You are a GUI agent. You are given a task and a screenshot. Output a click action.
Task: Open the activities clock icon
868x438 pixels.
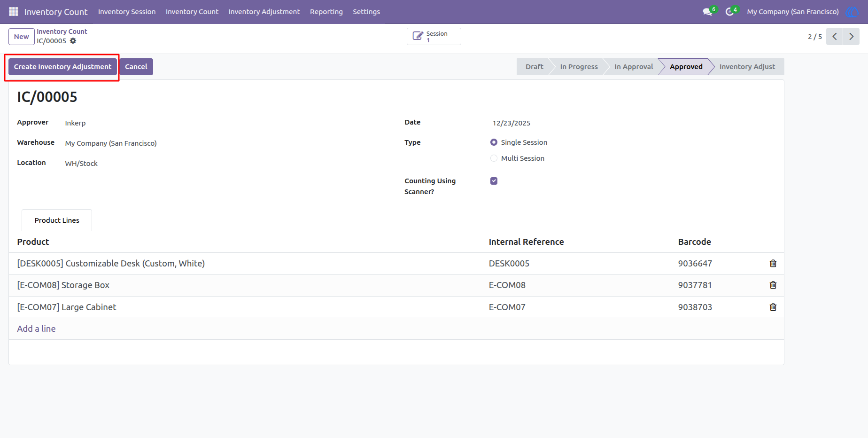(729, 12)
